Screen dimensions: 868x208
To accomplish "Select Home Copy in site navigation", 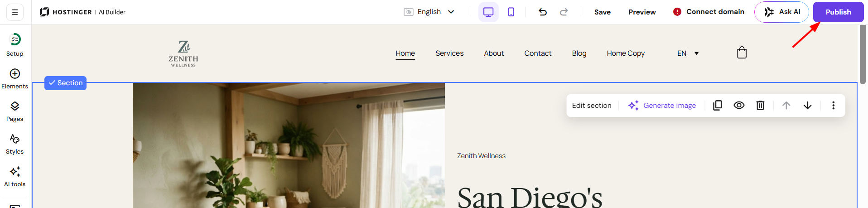I will coord(626,53).
